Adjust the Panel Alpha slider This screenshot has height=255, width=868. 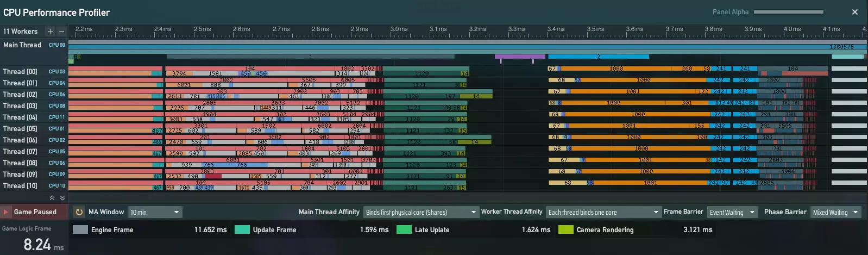click(x=789, y=12)
